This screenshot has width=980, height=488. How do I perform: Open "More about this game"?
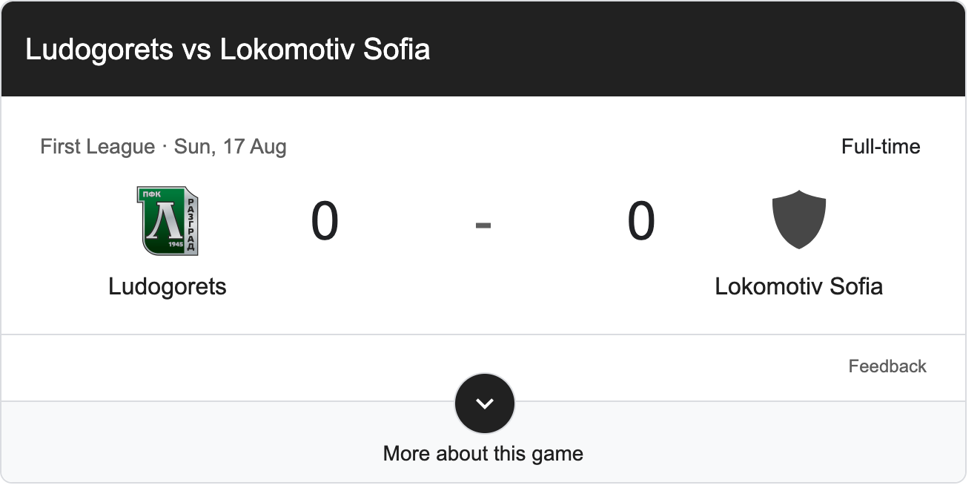coord(483,453)
